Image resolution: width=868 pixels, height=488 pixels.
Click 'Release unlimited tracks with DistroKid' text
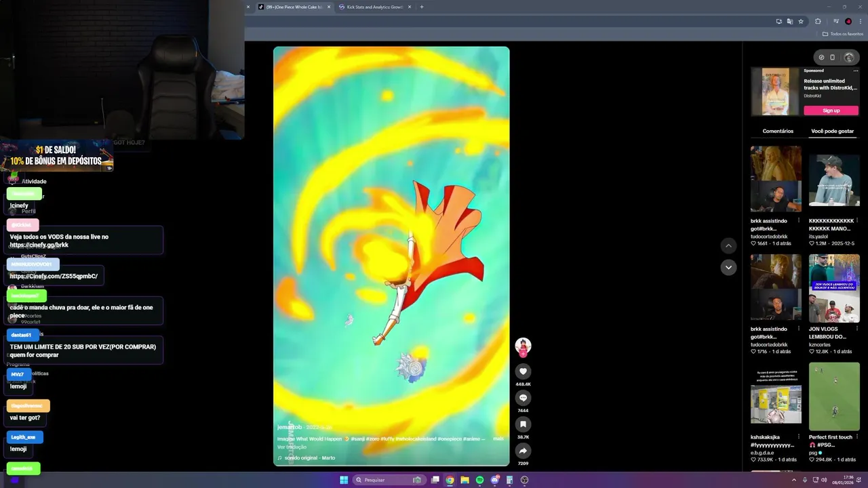[x=830, y=84]
